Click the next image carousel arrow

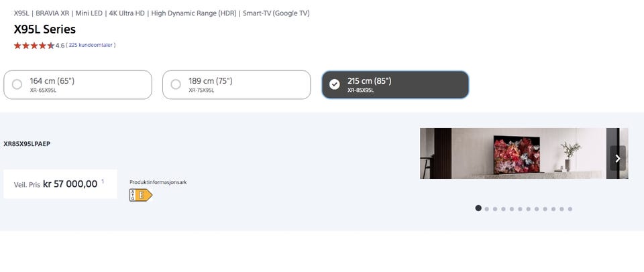click(618, 158)
